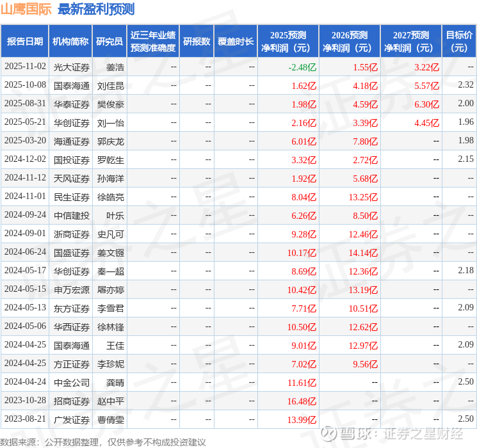Click the 6.30亿 forecast value

point(427,104)
